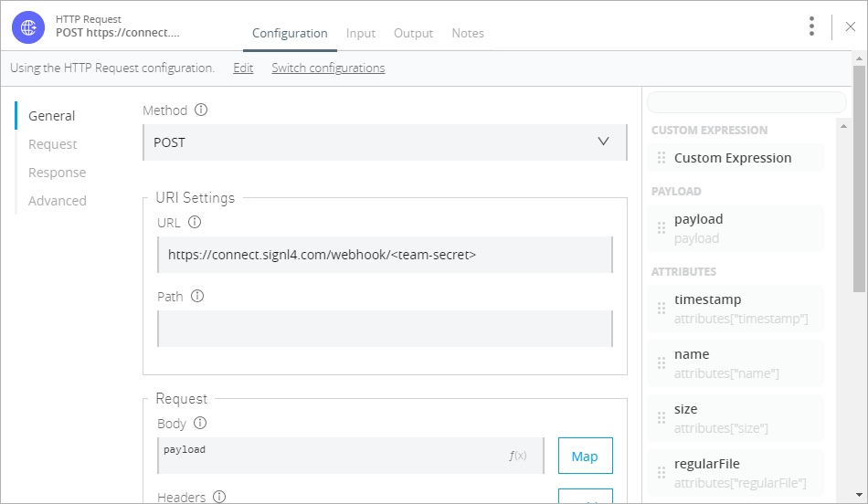Show info tooltip next to URL
This screenshot has height=504, width=868.
click(x=195, y=222)
